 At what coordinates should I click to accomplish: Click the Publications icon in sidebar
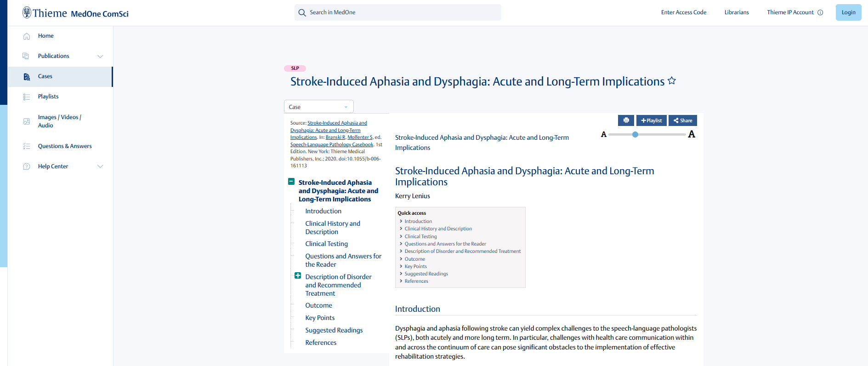26,56
